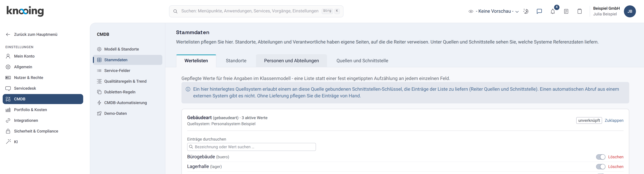Open Dubletten-Regeln in the CMDB menu
Viewport: 644px width, 174px height.
[128, 92]
